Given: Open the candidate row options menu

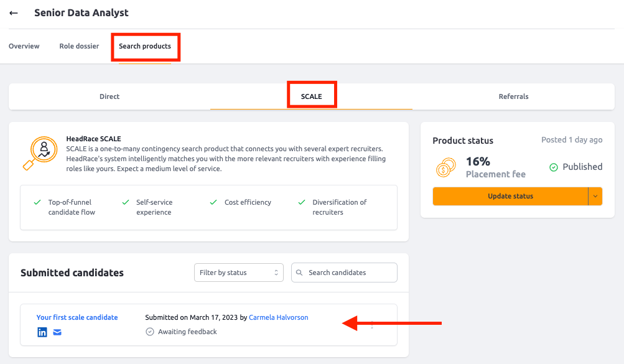Looking at the screenshot, I should click(372, 325).
